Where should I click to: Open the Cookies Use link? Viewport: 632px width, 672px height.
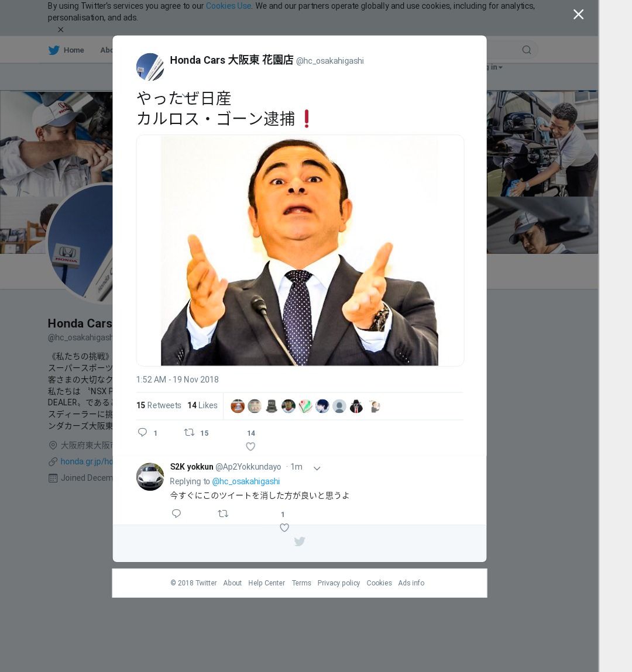pyautogui.click(x=228, y=6)
